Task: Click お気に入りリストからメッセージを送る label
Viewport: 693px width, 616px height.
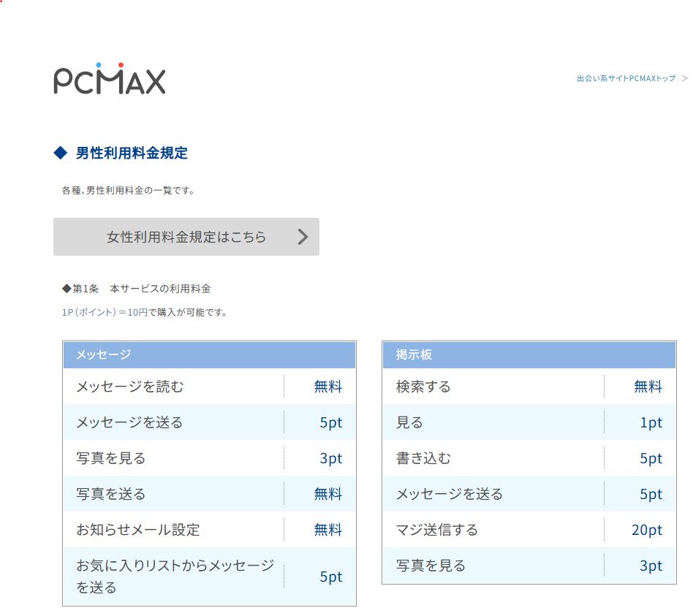Action: (175, 577)
